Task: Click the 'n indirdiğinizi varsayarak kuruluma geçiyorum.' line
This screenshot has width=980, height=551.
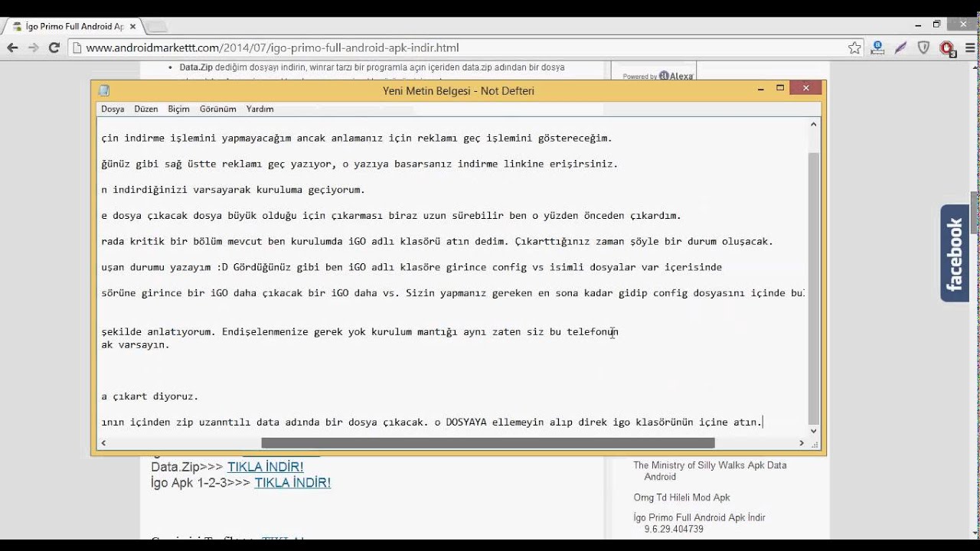Action: 234,190
